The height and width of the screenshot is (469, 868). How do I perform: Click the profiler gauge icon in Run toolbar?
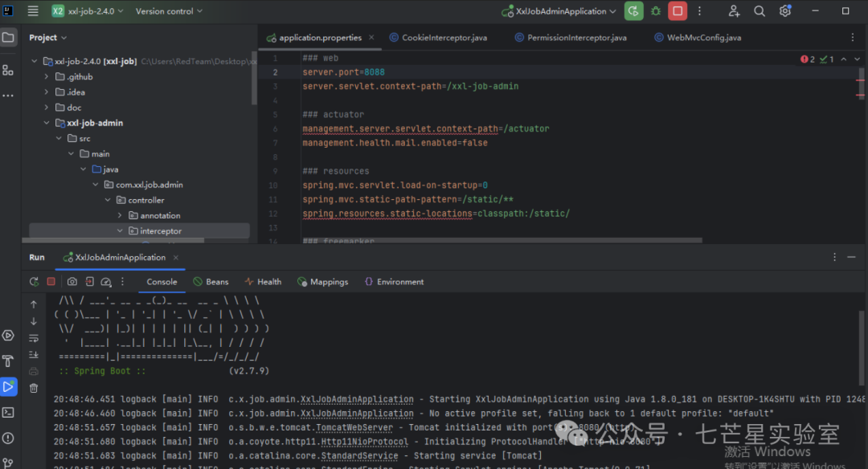pyautogui.click(x=106, y=282)
